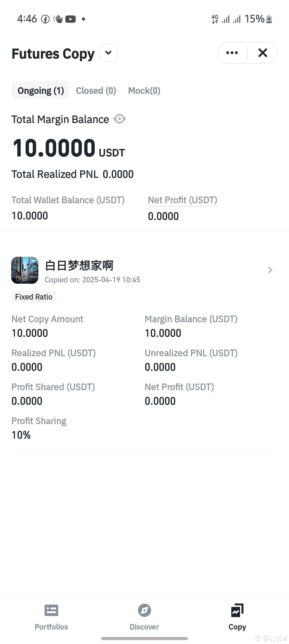
Task: Tap the trader avatar thumbnail
Action: (x=25, y=270)
